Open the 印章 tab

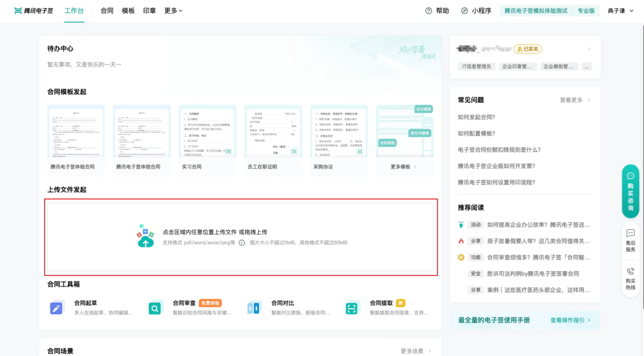point(150,11)
